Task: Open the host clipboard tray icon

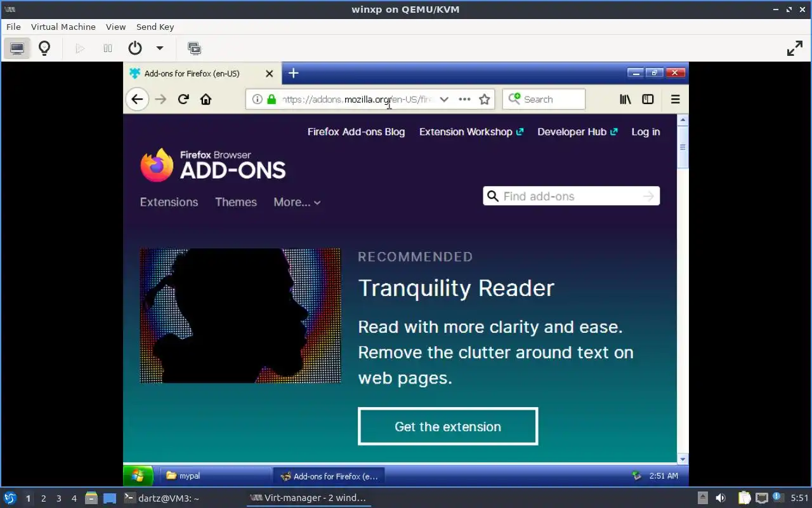Action: pyautogui.click(x=744, y=498)
